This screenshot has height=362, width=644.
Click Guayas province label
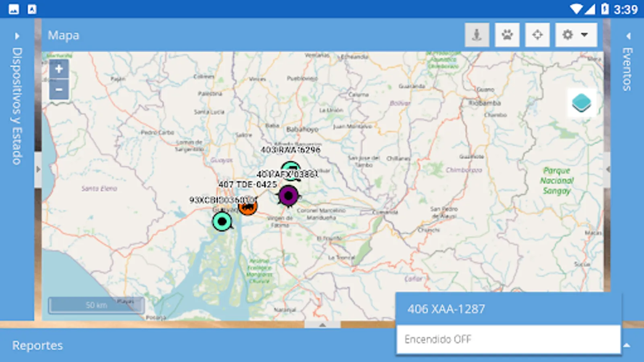click(x=221, y=160)
